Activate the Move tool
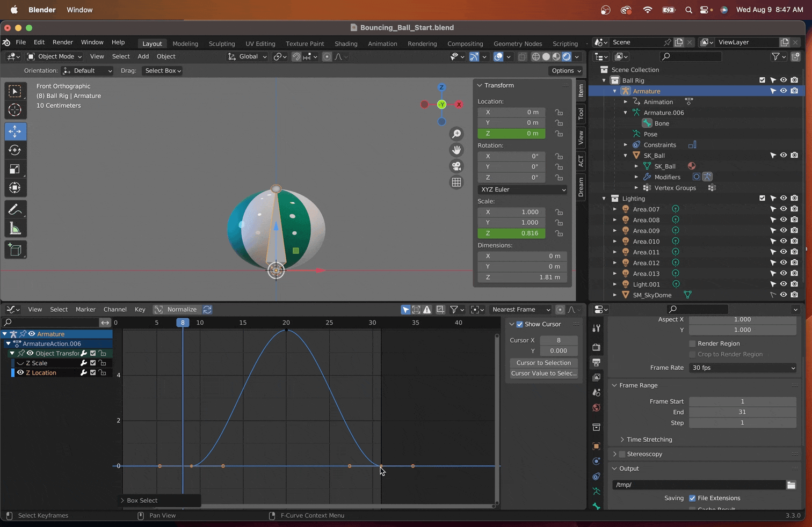Viewport: 812px width, 527px height. [x=15, y=131]
